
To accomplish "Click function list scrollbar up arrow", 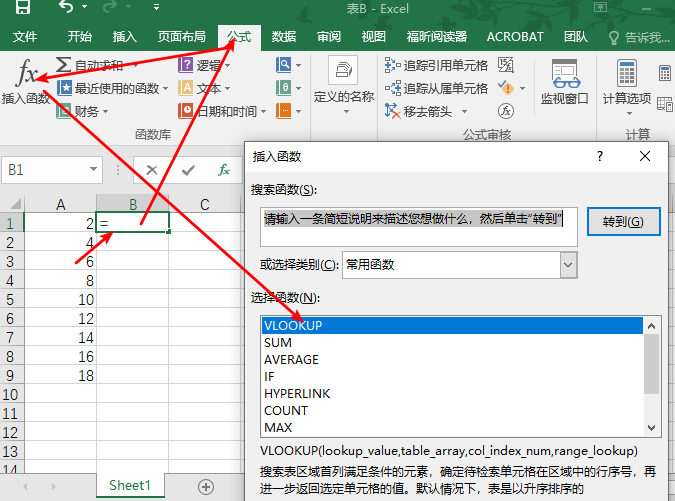I will coord(651,326).
